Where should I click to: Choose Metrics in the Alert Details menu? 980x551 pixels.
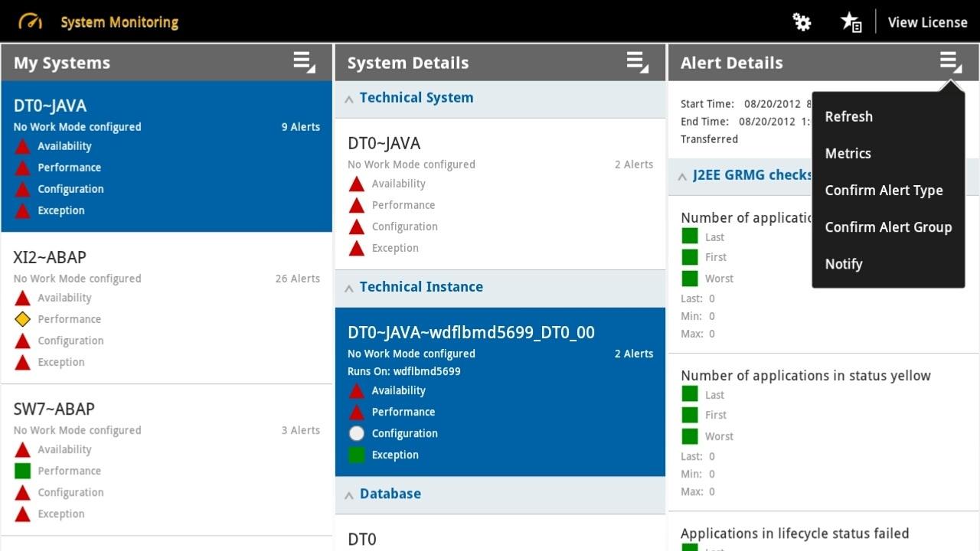coord(848,153)
